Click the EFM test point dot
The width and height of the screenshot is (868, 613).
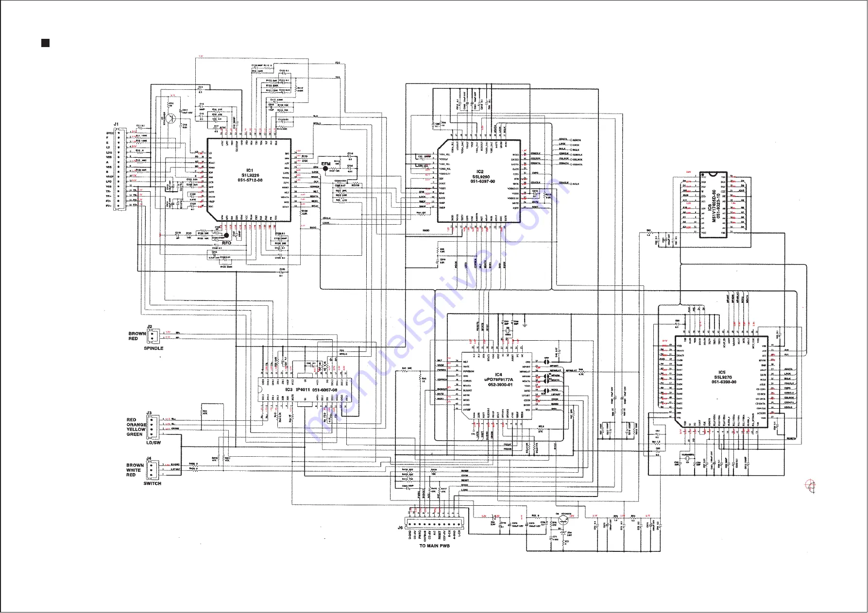(325, 168)
